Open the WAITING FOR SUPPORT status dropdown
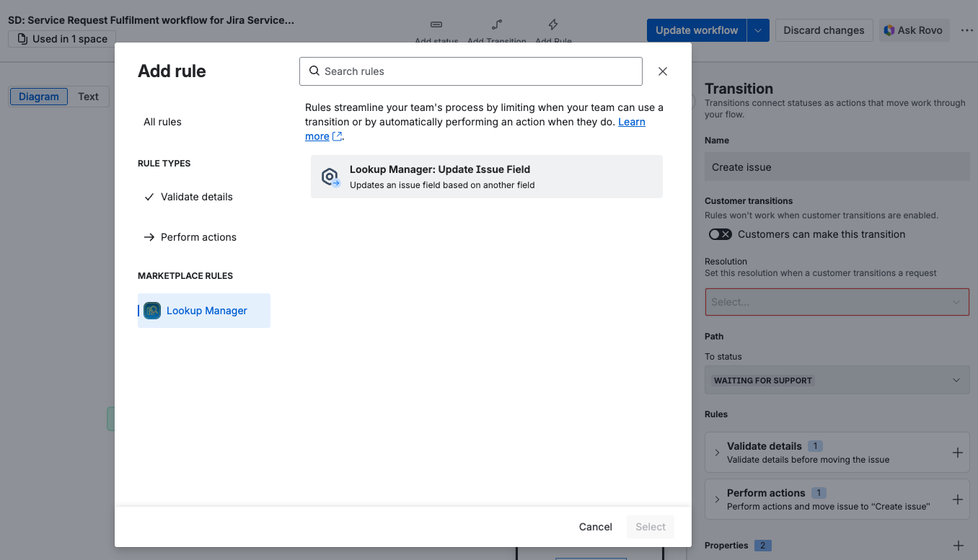The image size is (978, 560). [837, 380]
